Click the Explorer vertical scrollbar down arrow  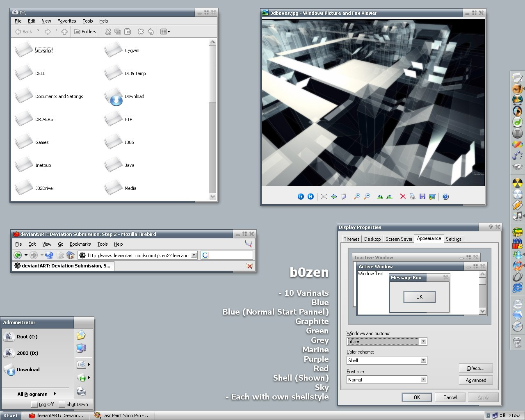[x=212, y=197]
